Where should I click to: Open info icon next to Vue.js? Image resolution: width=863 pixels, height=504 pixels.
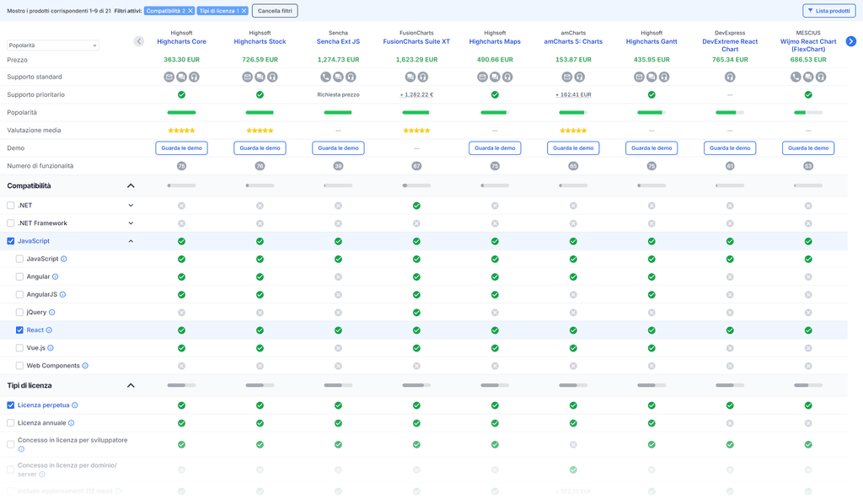[51, 348]
